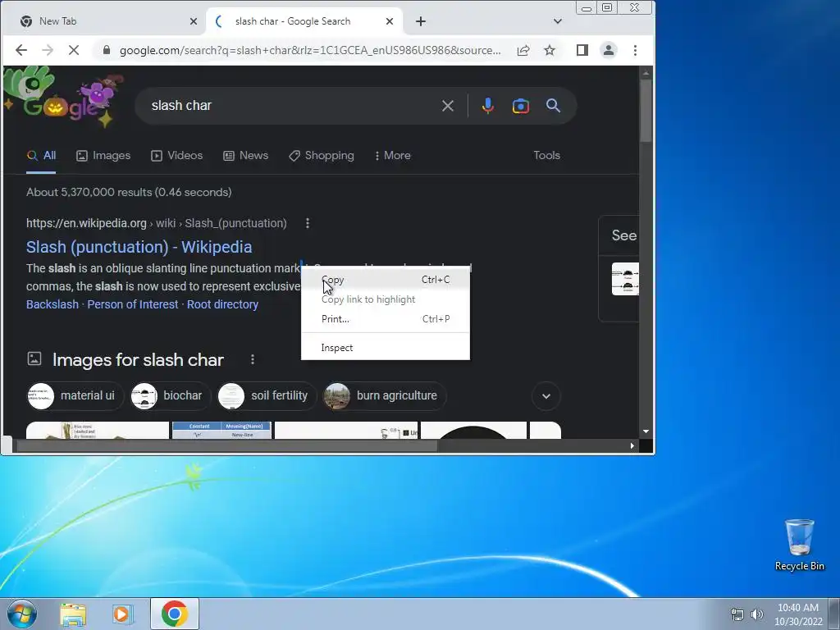Viewport: 840px width, 630px height.
Task: Select the biochar image chip
Action: click(171, 396)
